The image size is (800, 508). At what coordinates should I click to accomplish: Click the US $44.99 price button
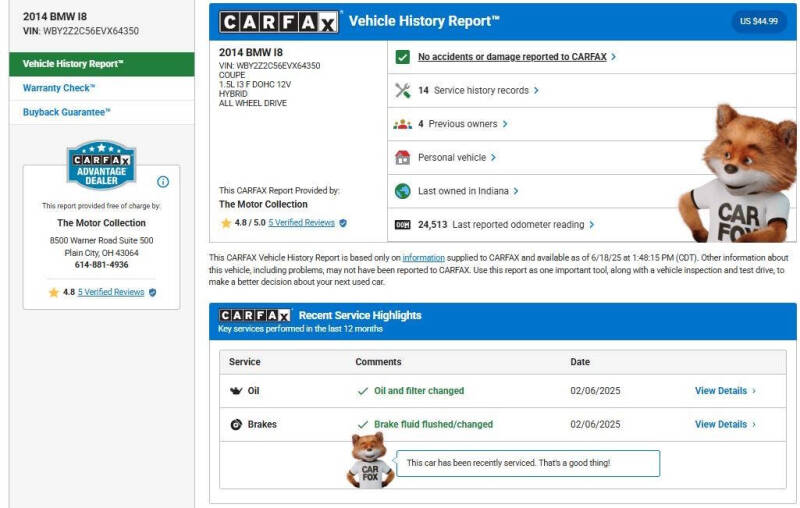click(x=758, y=21)
